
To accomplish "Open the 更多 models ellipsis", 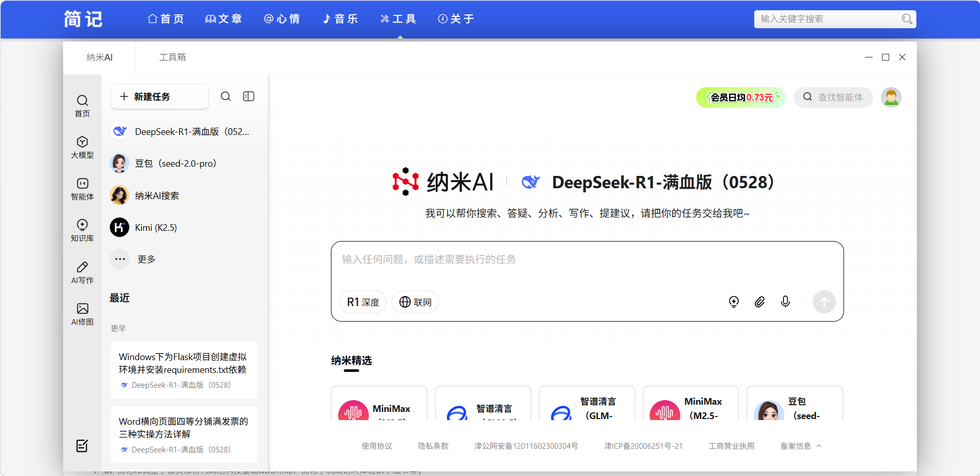I will pyautogui.click(x=120, y=259).
